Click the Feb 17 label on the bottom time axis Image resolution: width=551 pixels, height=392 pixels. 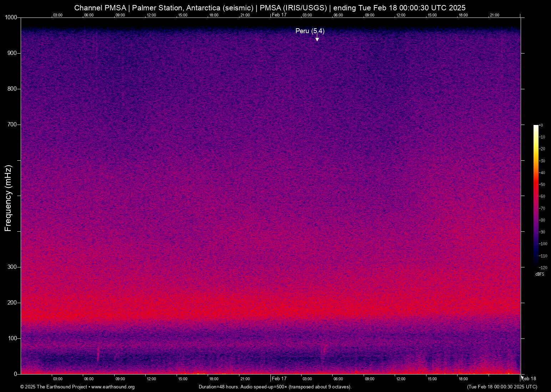(x=279, y=379)
